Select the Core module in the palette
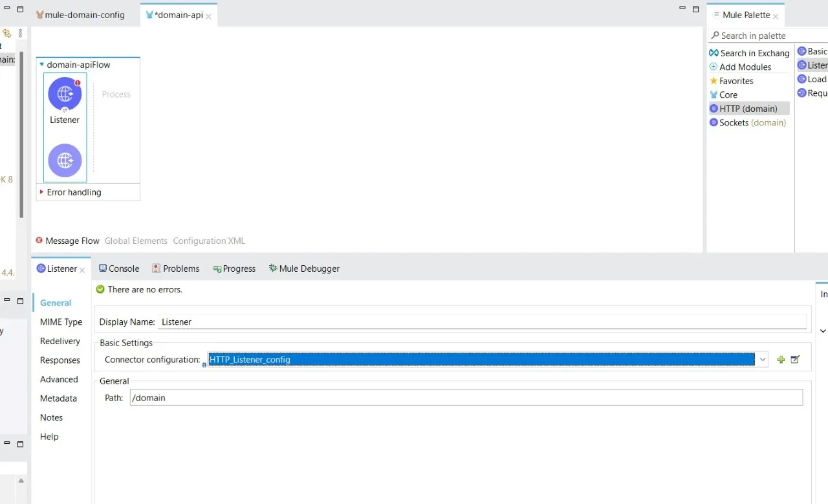 (x=723, y=94)
